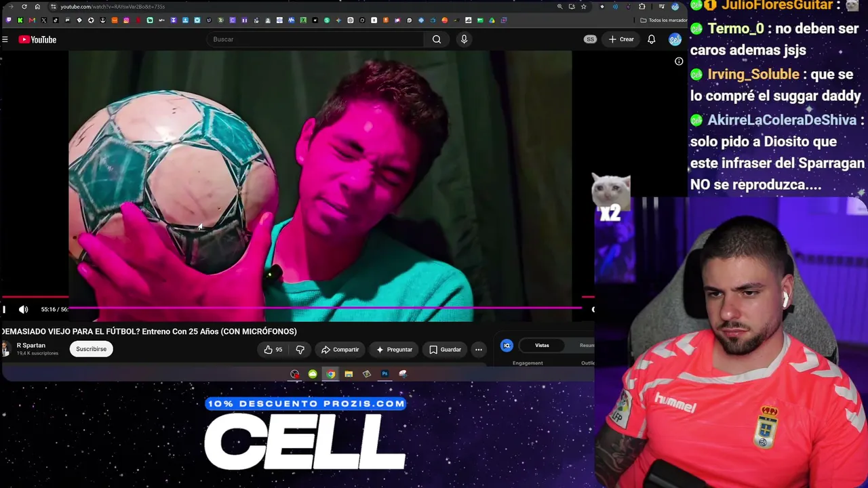Open the three-dot more actions menu

479,350
